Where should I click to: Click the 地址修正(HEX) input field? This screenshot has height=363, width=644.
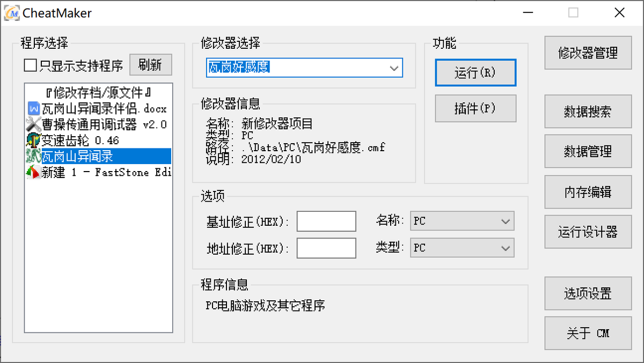pos(326,248)
